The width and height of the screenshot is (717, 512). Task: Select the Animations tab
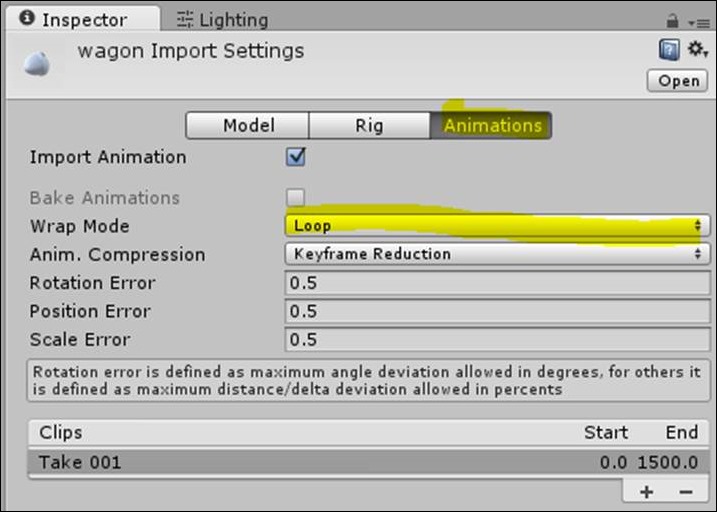click(x=491, y=125)
